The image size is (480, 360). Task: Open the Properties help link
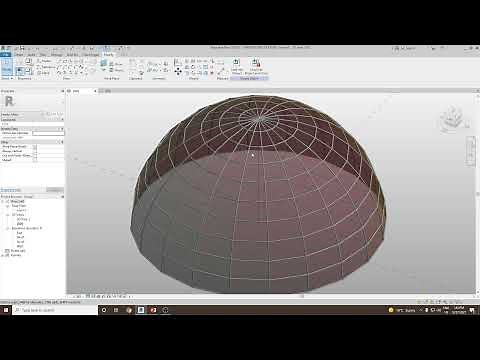coord(11,190)
